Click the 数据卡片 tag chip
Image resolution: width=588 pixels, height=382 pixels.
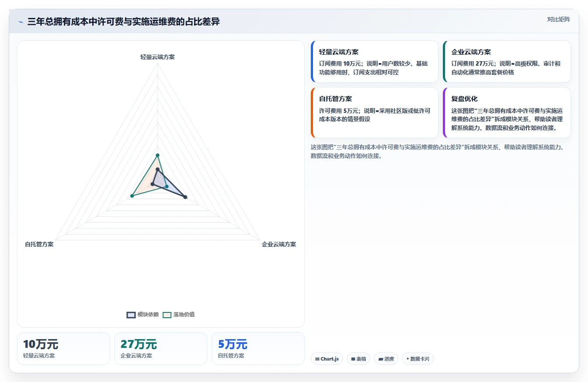coord(418,359)
